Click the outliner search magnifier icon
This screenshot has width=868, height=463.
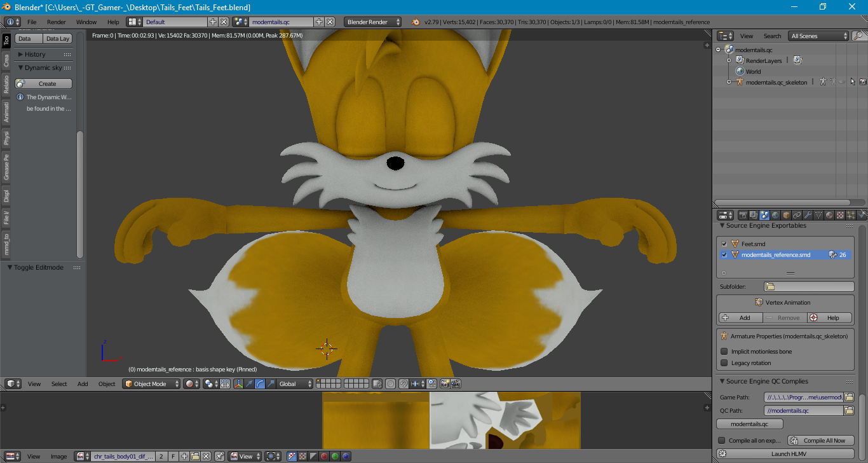(858, 36)
